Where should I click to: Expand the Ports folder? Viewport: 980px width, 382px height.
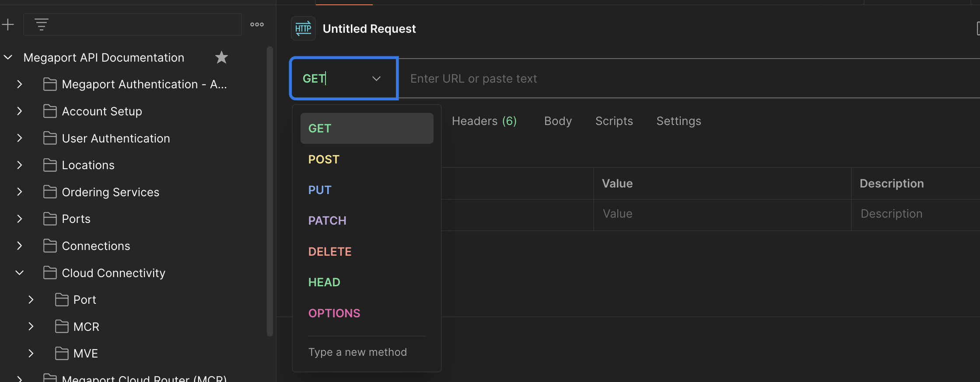pyautogui.click(x=19, y=219)
